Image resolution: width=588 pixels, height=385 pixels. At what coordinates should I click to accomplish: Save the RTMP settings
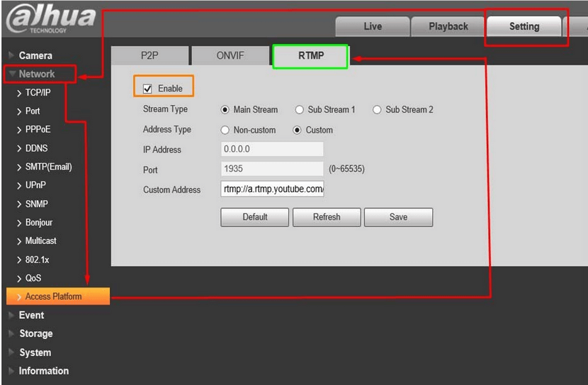(x=398, y=217)
